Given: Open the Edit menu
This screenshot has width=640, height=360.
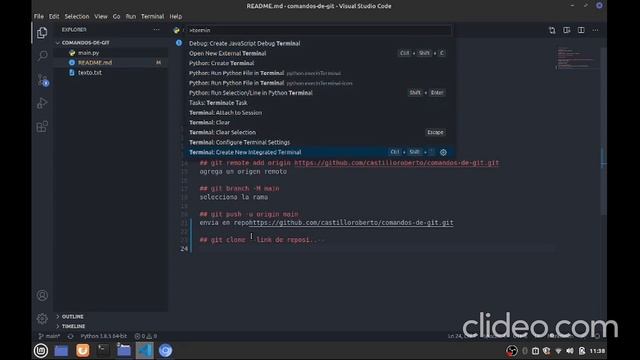Looking at the screenshot, I should pyautogui.click(x=54, y=16).
